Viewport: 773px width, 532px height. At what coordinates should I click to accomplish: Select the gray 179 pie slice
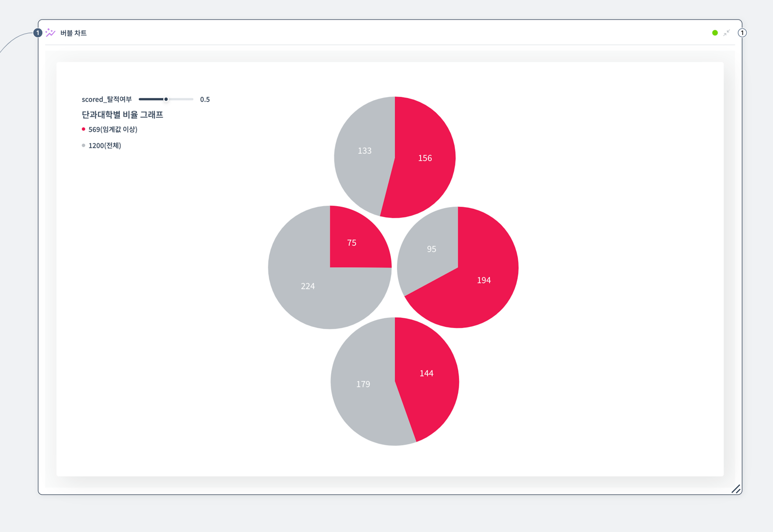[x=363, y=384]
